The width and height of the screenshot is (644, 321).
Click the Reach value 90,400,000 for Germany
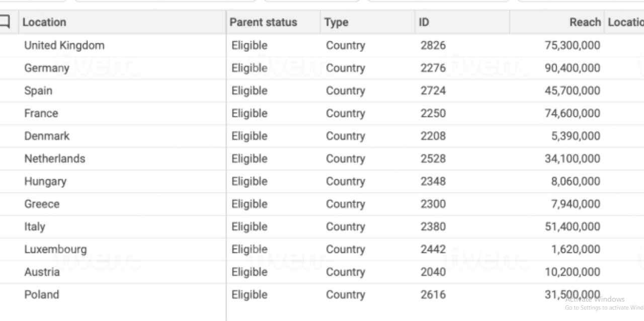click(x=572, y=68)
